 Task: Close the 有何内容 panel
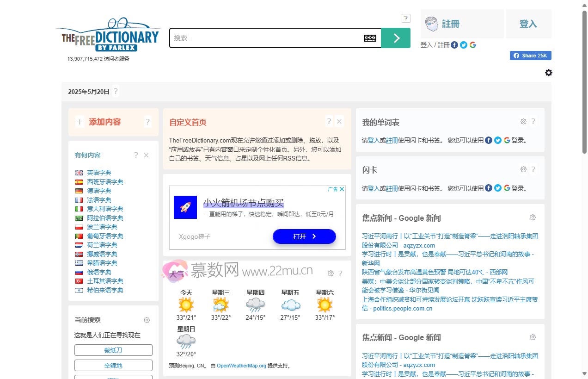click(x=147, y=155)
